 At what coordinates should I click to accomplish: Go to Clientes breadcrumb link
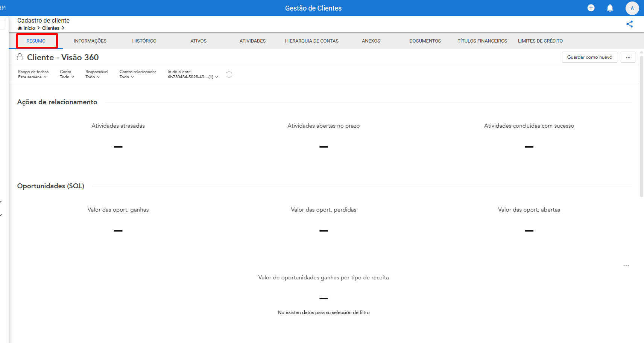click(x=51, y=28)
